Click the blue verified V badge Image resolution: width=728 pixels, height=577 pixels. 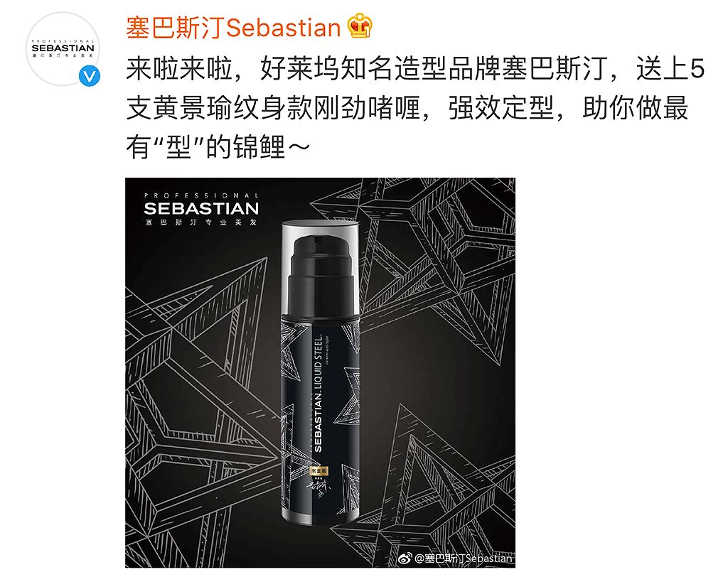click(x=89, y=76)
